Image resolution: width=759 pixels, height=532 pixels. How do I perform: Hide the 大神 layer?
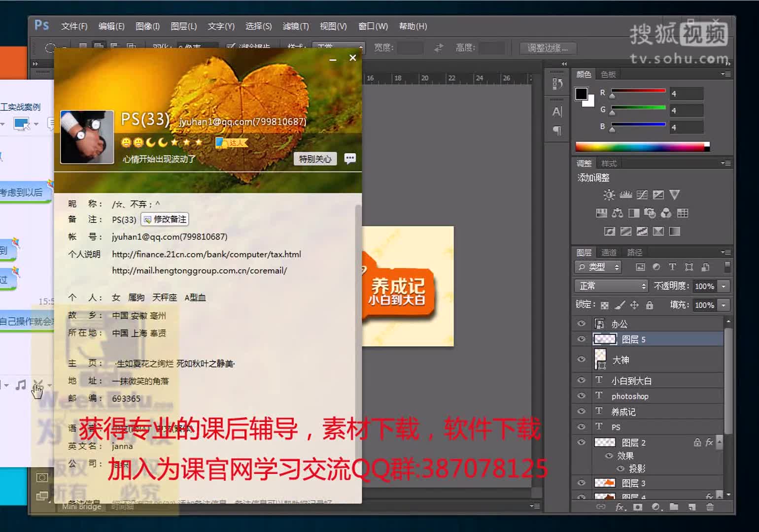pyautogui.click(x=582, y=360)
